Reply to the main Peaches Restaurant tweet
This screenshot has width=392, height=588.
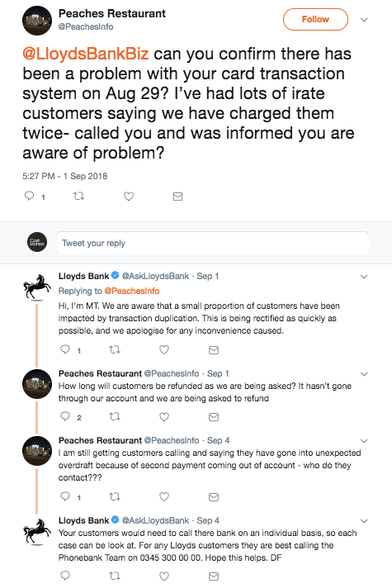point(29,196)
